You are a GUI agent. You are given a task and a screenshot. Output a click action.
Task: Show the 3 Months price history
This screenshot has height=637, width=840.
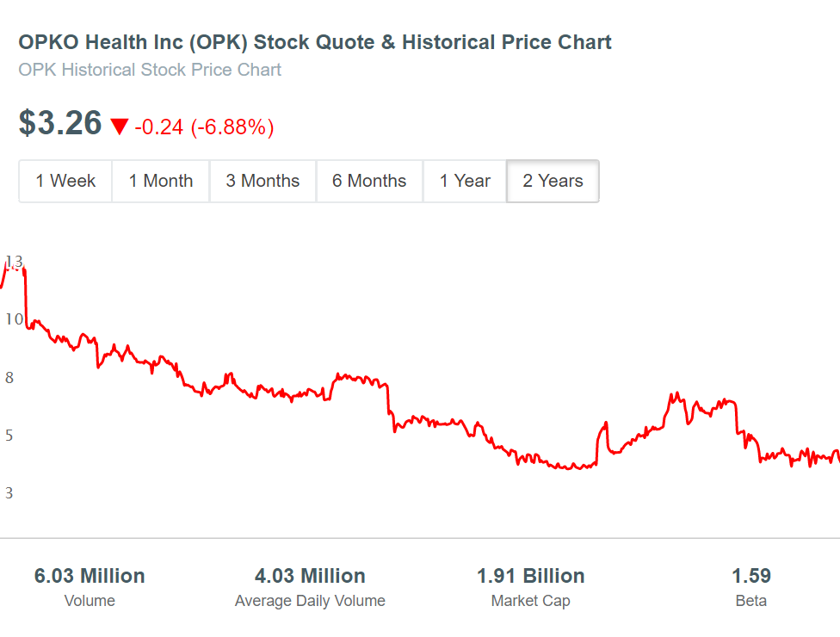[x=262, y=181]
